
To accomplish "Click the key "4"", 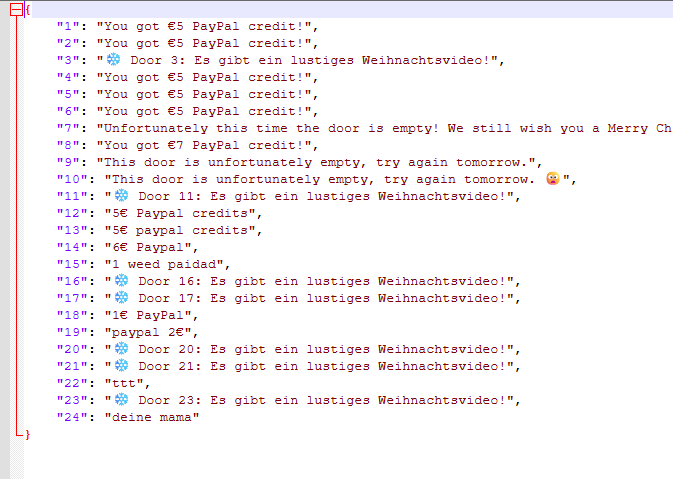I will tap(68, 78).
